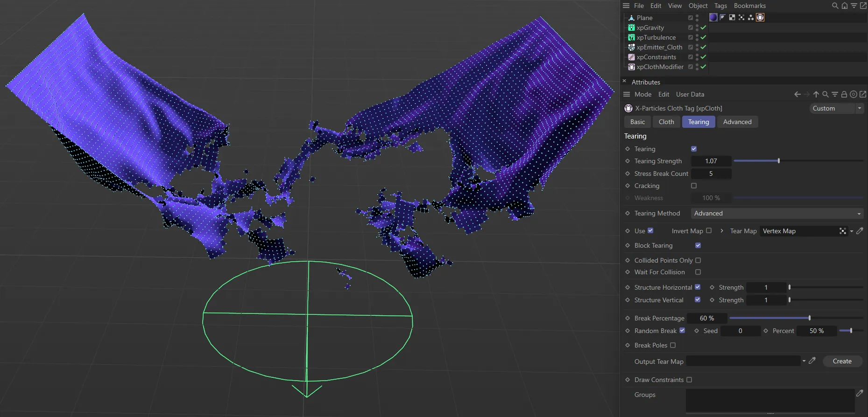Click the xpEmitter_Cloth object icon
The image size is (868, 417).
coord(631,47)
